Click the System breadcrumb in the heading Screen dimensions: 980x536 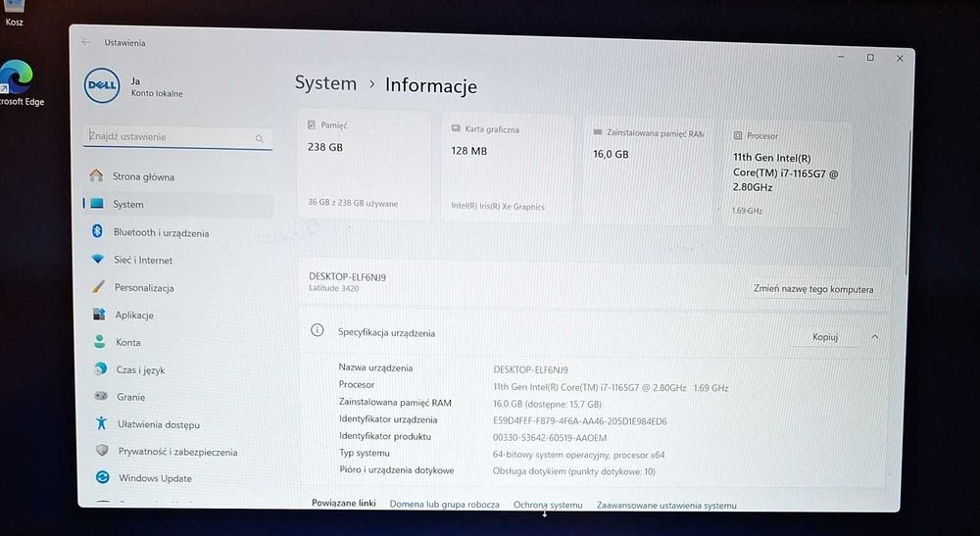325,83
